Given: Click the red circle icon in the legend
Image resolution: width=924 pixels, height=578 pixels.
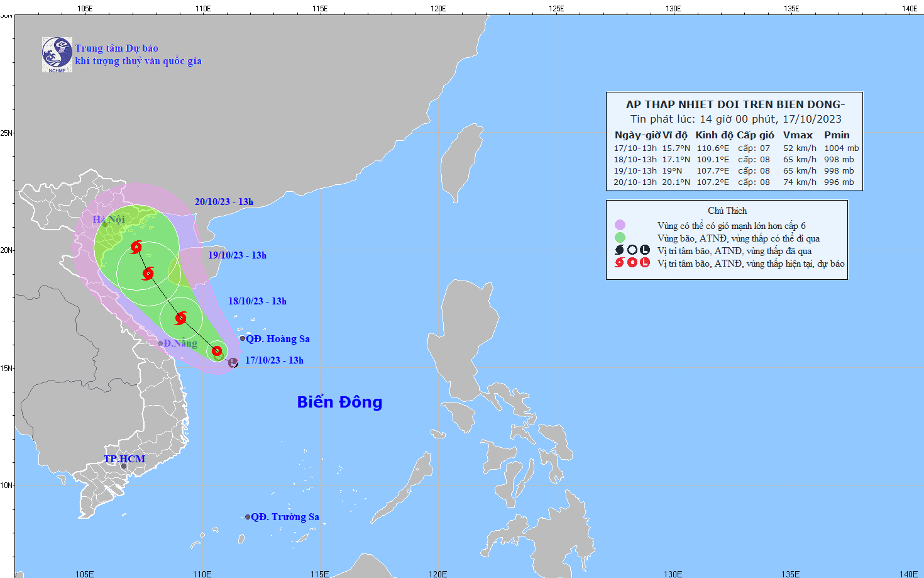Looking at the screenshot, I should click(x=632, y=262).
